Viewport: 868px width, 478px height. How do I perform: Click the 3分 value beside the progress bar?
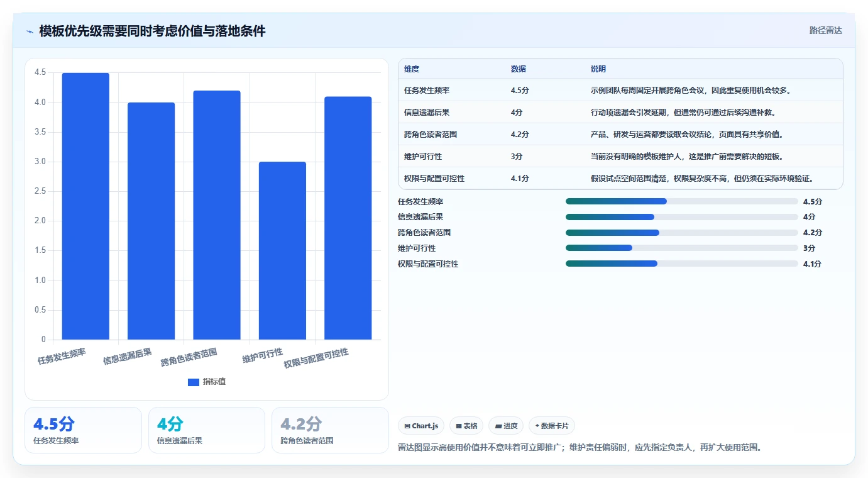pos(809,248)
